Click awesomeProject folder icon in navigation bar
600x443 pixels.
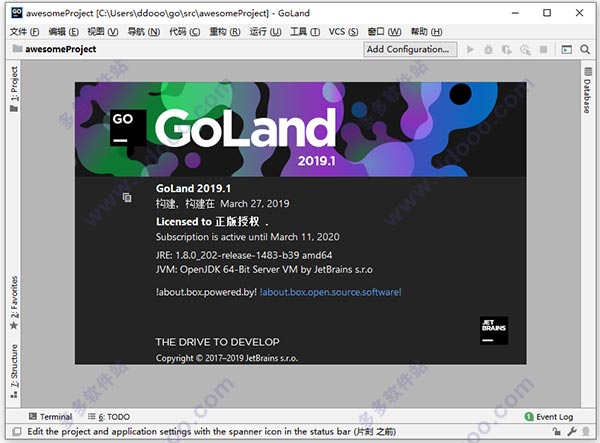tap(17, 49)
